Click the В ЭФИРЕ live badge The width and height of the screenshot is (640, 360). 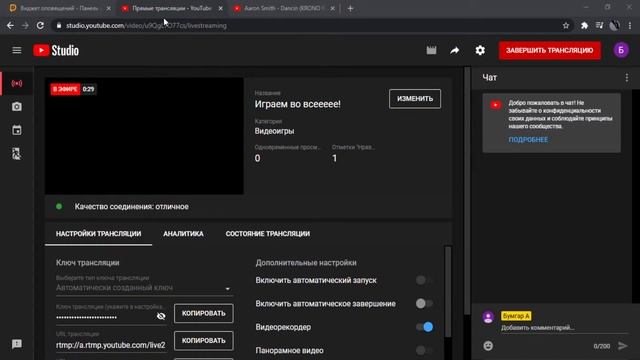click(65, 89)
